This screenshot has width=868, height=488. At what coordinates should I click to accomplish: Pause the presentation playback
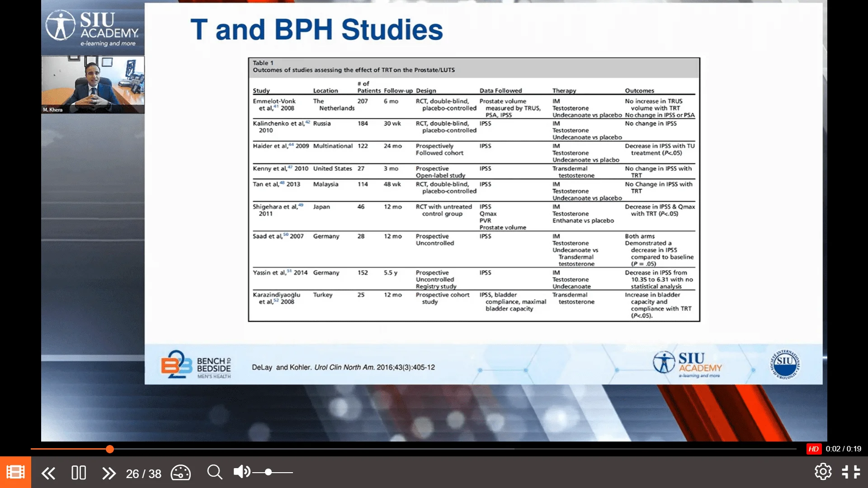pyautogui.click(x=79, y=473)
